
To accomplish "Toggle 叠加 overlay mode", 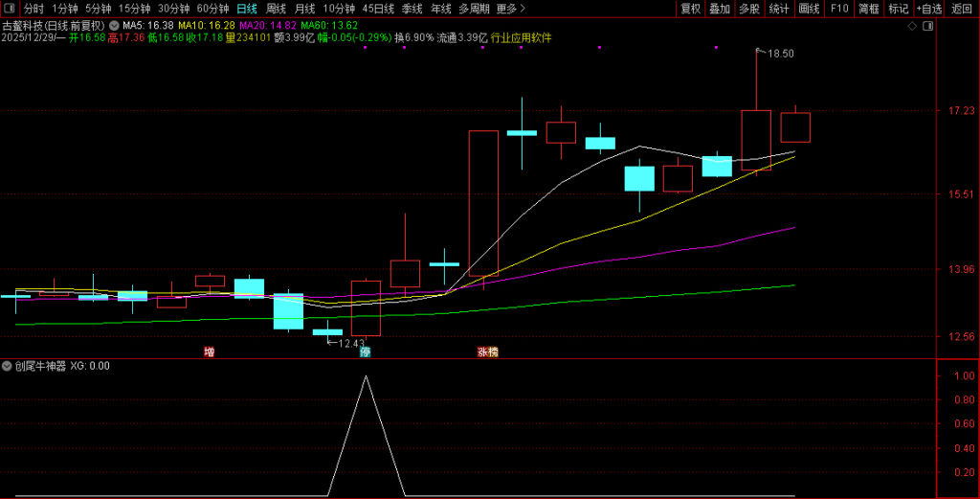I will 720,9.
